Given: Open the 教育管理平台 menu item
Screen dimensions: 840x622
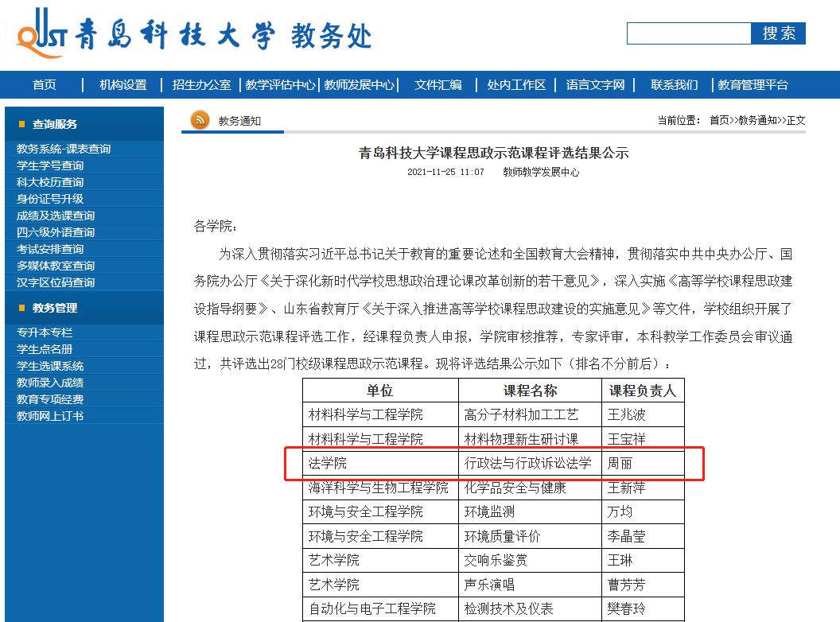Looking at the screenshot, I should pyautogui.click(x=752, y=85).
